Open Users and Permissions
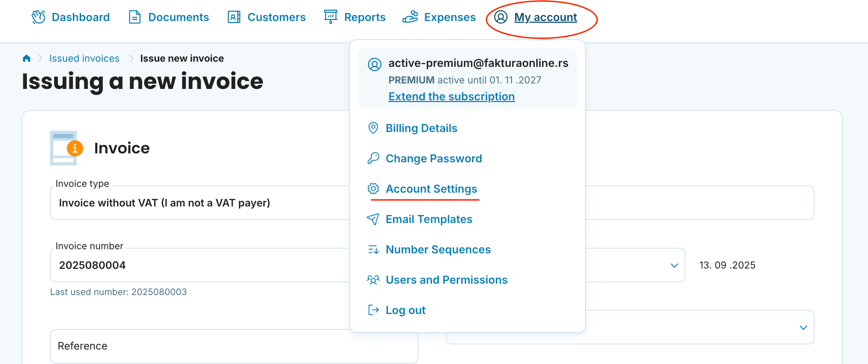Viewport: 868px width, 364px height. coord(446,280)
